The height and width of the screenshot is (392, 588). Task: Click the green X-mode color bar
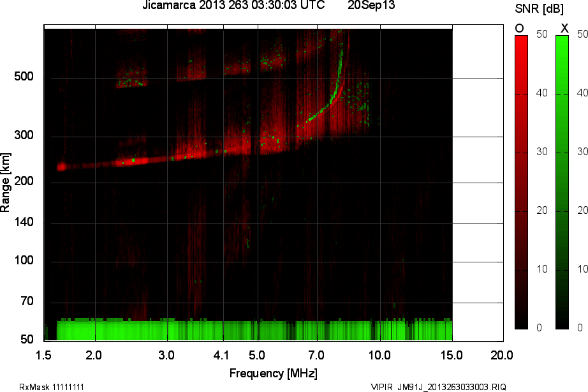(x=562, y=183)
